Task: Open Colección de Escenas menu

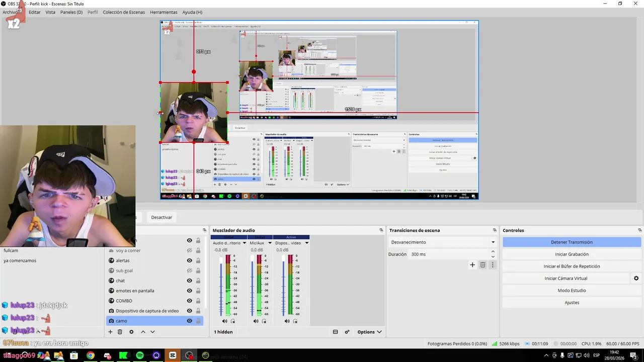Action: click(x=124, y=12)
